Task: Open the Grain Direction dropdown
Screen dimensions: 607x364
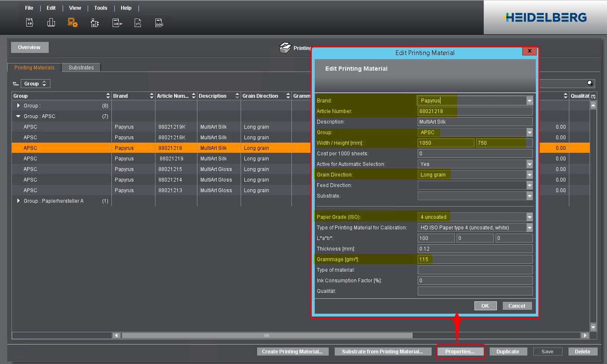Action: tap(529, 175)
